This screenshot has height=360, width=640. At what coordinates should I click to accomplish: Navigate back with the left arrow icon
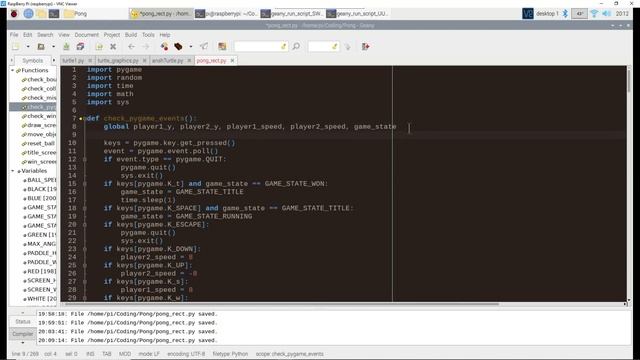tap(131, 47)
